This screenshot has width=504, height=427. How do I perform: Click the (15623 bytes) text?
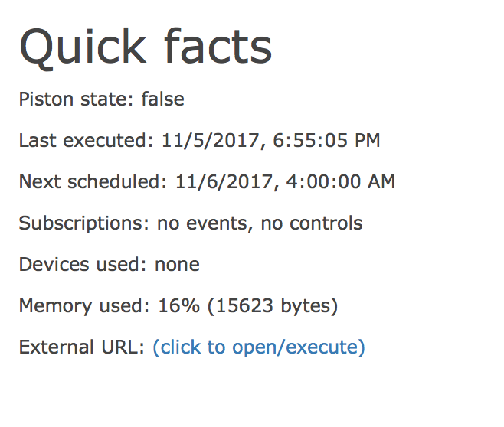[273, 305]
